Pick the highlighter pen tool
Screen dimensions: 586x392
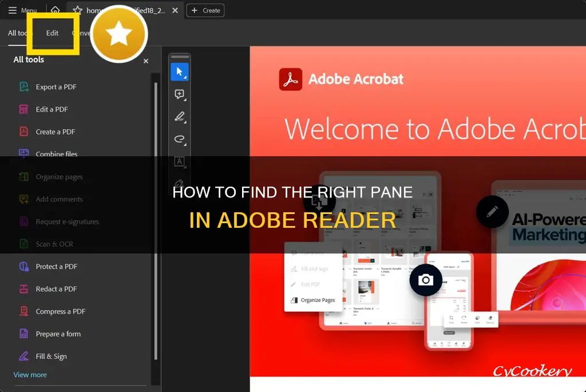(179, 117)
